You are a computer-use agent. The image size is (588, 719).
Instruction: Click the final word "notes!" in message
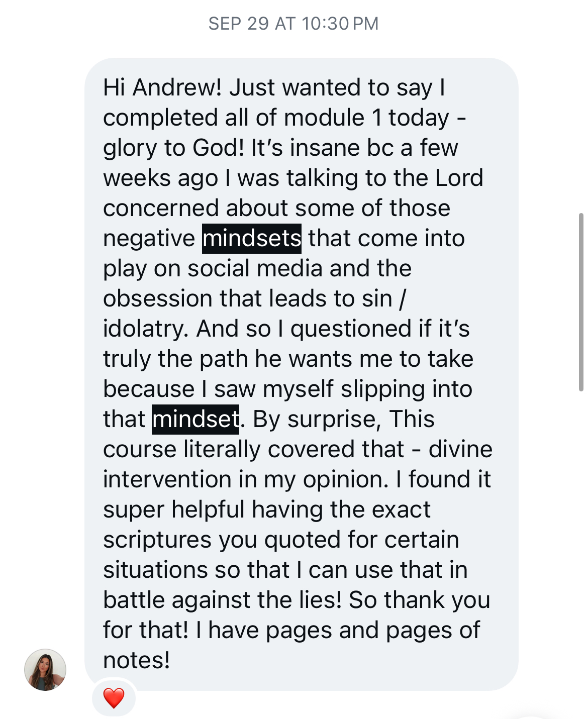(x=137, y=660)
